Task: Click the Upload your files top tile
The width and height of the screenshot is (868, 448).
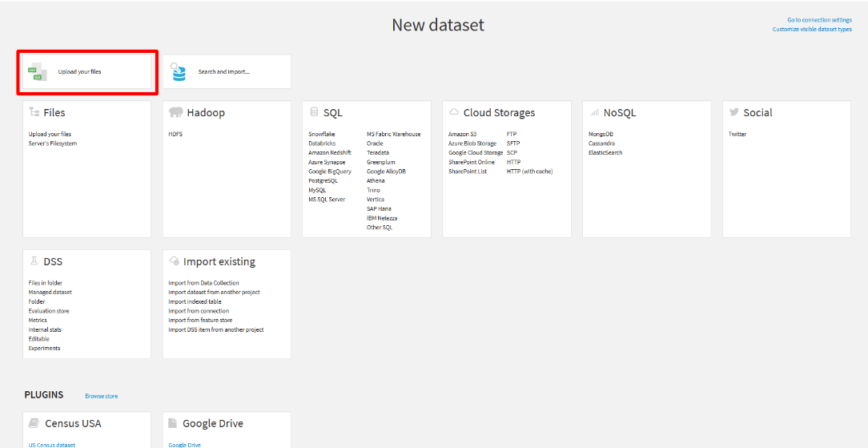Action: coord(87,72)
